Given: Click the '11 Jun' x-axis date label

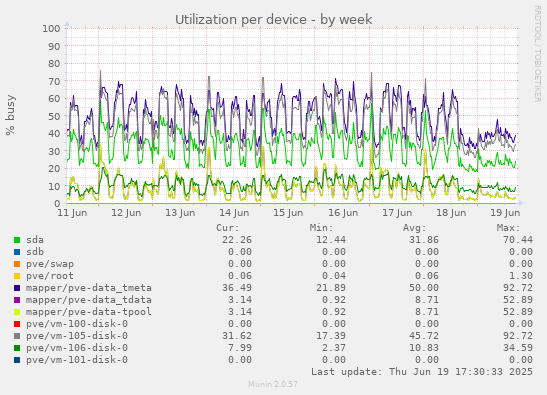Looking at the screenshot, I should point(72,213).
